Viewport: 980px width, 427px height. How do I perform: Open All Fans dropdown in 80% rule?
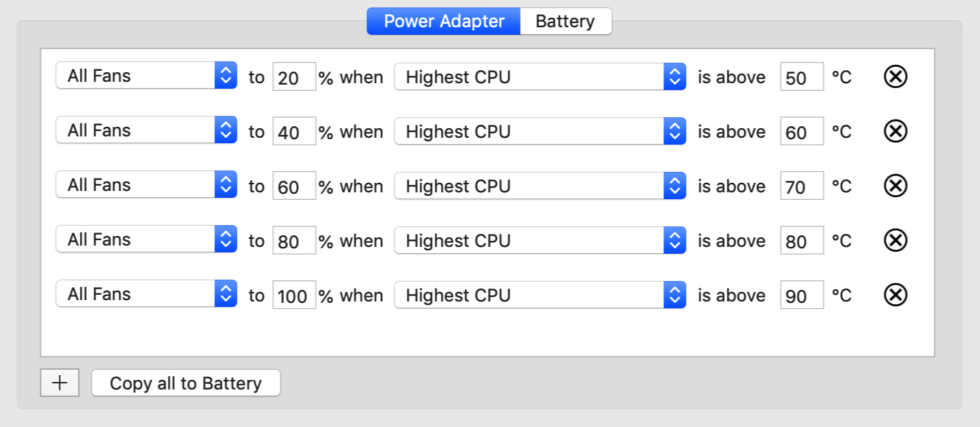coord(146,239)
